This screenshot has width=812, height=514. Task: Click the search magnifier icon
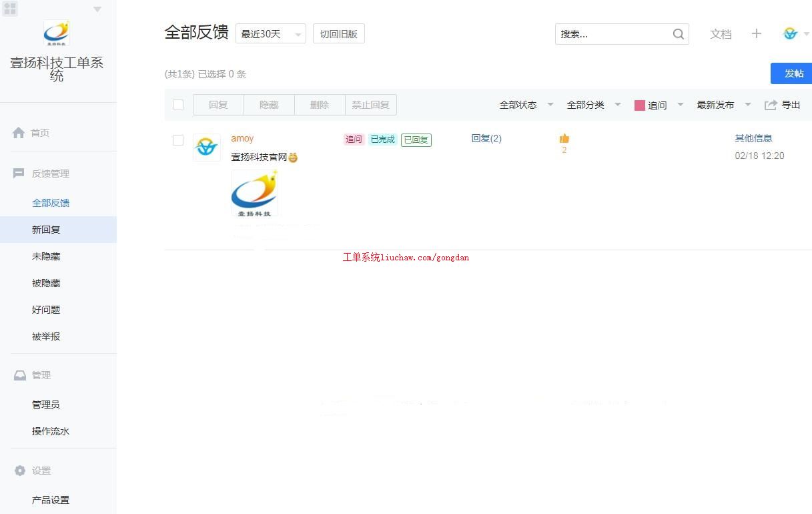point(679,34)
